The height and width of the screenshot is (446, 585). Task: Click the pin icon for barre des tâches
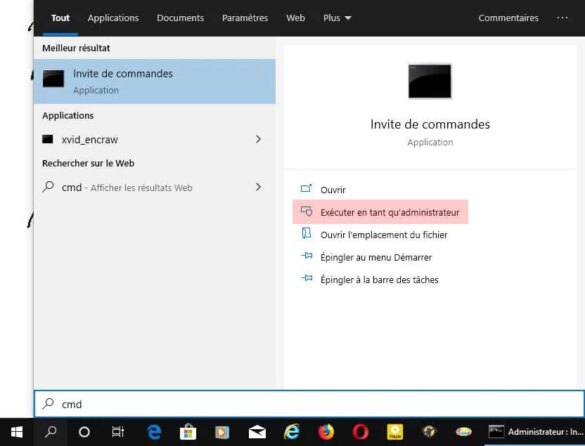307,278
